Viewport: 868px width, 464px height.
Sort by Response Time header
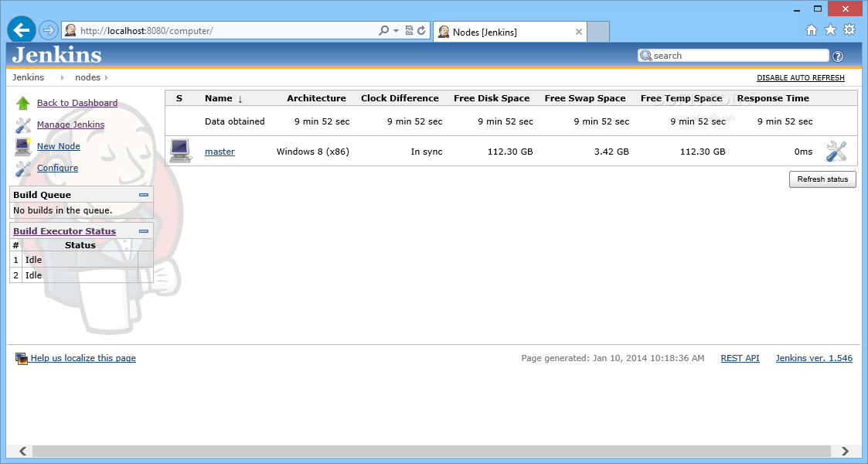point(773,98)
